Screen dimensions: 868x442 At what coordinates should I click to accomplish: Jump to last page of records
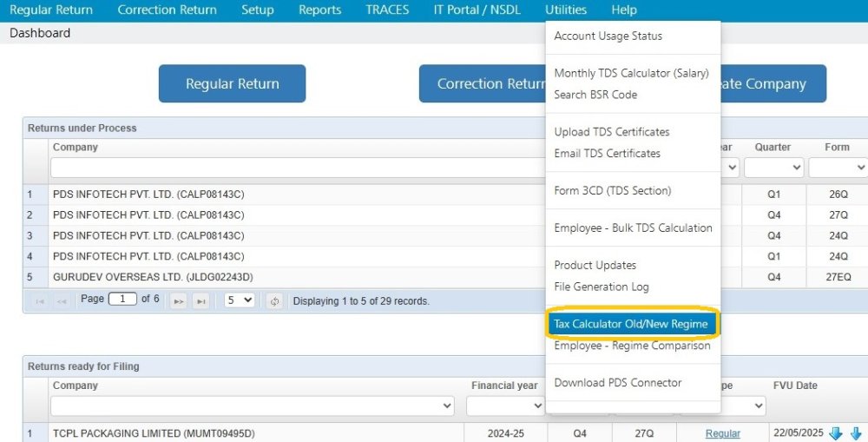click(201, 301)
